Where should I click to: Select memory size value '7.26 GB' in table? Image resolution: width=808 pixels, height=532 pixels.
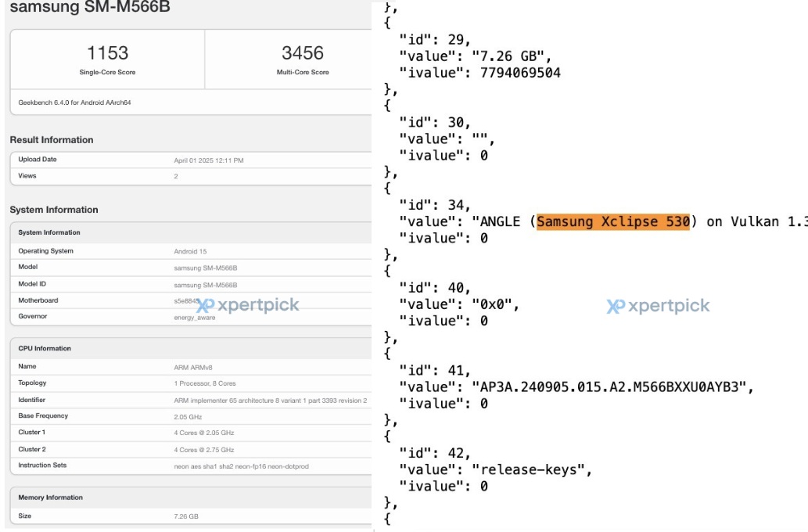pos(186,516)
